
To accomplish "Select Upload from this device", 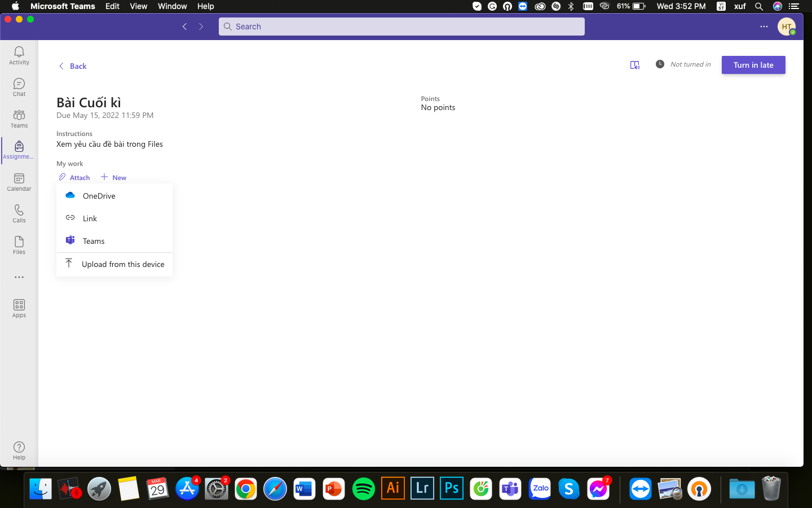I will click(114, 264).
